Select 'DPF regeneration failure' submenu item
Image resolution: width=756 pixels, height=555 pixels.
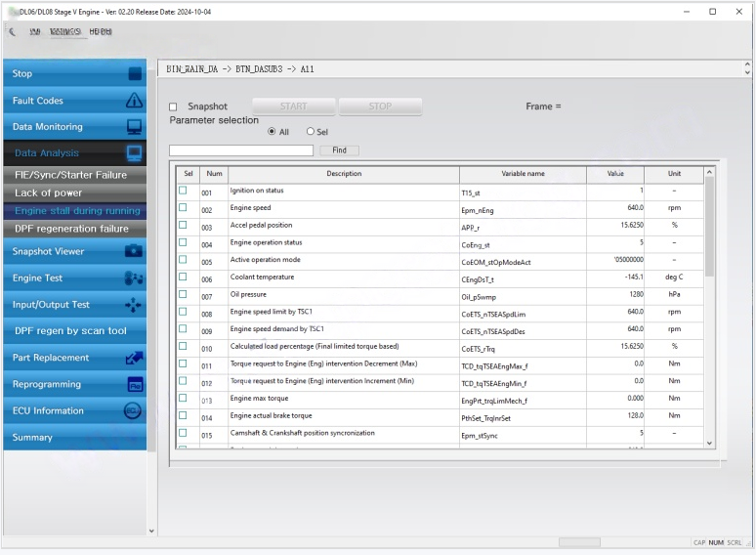tap(71, 229)
